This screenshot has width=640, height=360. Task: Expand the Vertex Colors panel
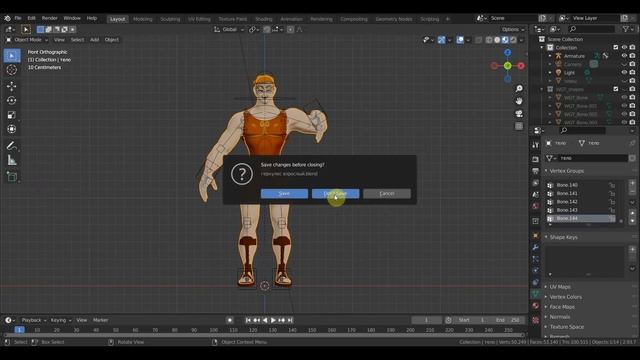point(565,297)
